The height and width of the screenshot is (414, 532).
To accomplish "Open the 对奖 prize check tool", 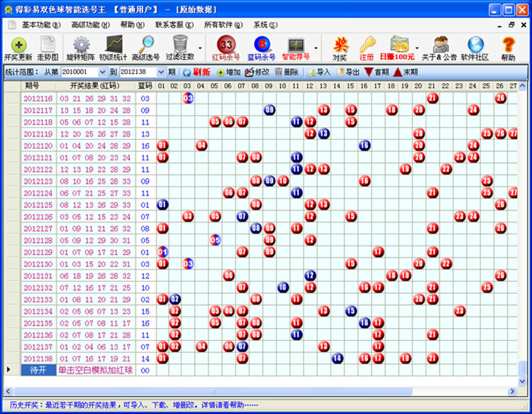I will [340, 48].
